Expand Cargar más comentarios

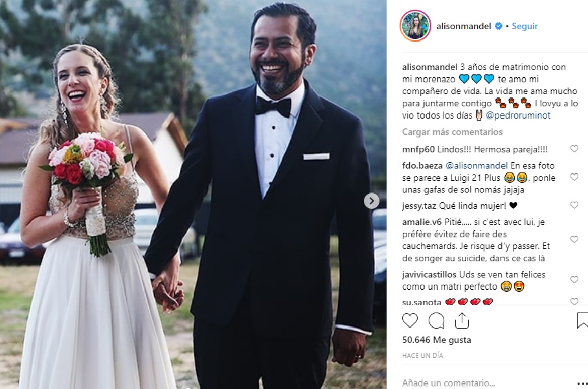pos(452,132)
